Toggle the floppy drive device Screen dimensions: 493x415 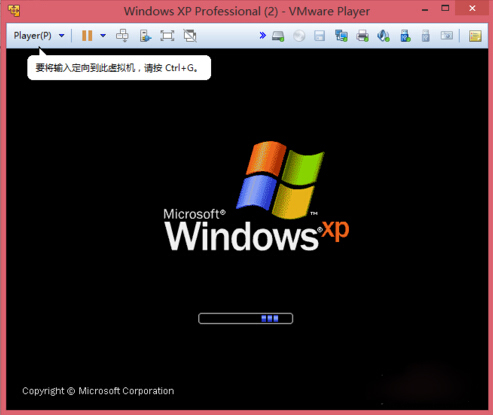319,36
